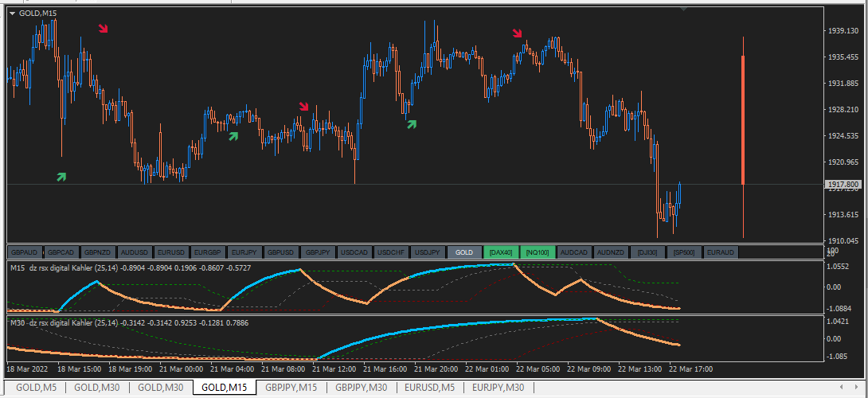Click the -1.085 M30 indicator scale value
This screenshot has height=398, width=868.
(836, 356)
